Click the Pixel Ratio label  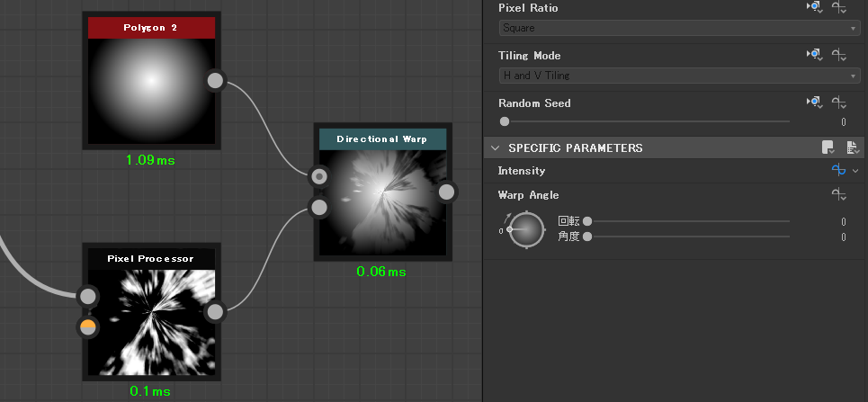click(528, 8)
